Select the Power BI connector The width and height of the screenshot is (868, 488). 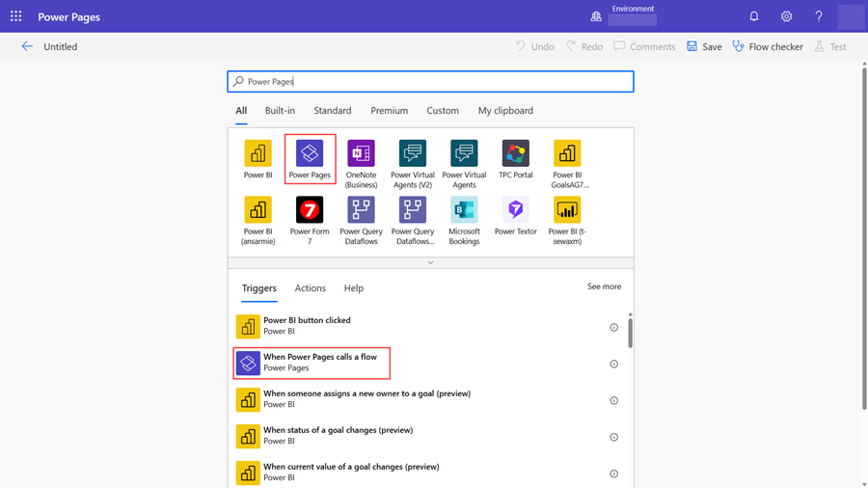point(258,159)
